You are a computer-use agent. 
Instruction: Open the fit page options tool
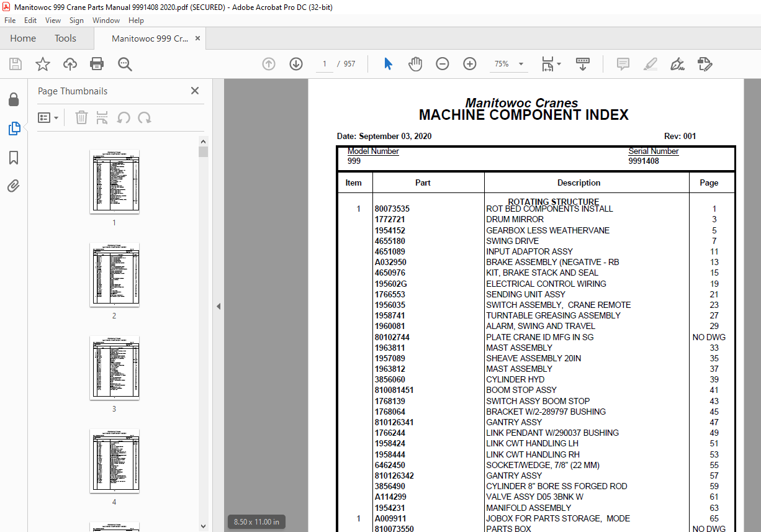[x=551, y=64]
